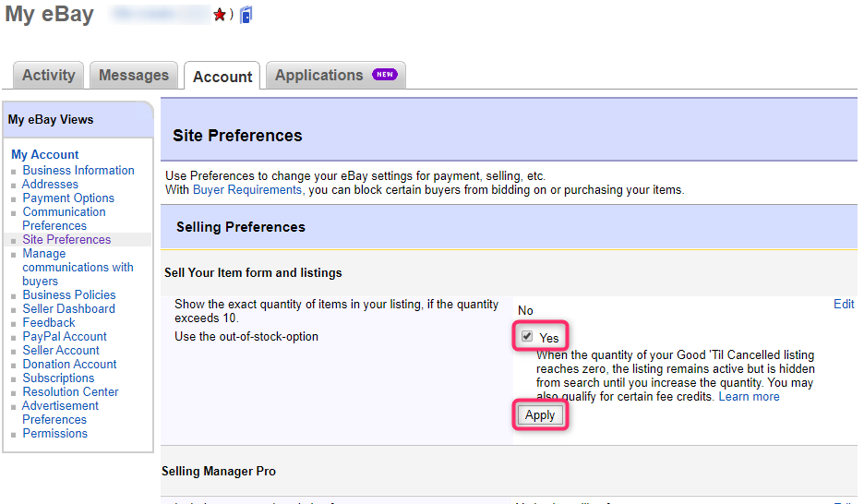Screen dimensions: 864x504
Task: Go to Business Policies
Action: 69,294
